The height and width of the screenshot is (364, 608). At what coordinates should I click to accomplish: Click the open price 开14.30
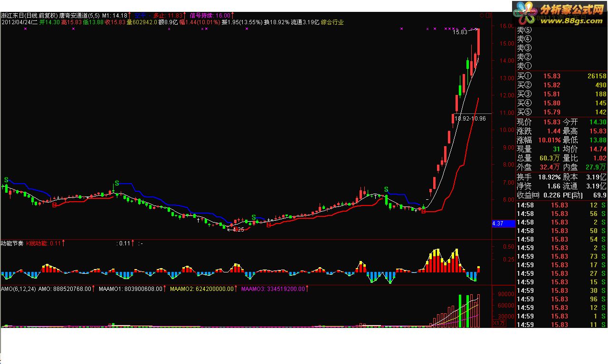pyautogui.click(x=49, y=22)
